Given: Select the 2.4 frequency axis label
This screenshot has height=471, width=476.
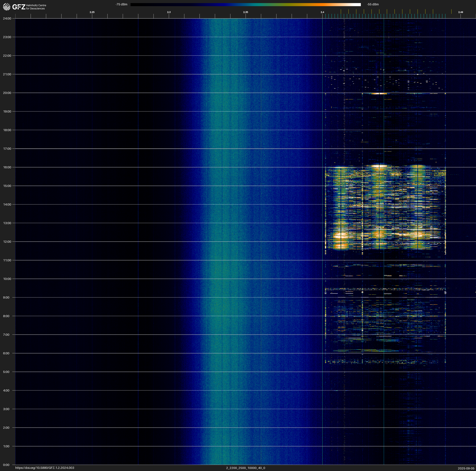Looking at the screenshot, I should point(322,12).
